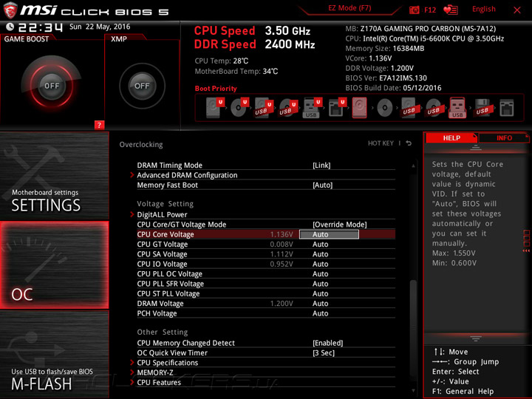Click the HOT KEY label
Viewport: 532px width, 399px height.
[381, 143]
